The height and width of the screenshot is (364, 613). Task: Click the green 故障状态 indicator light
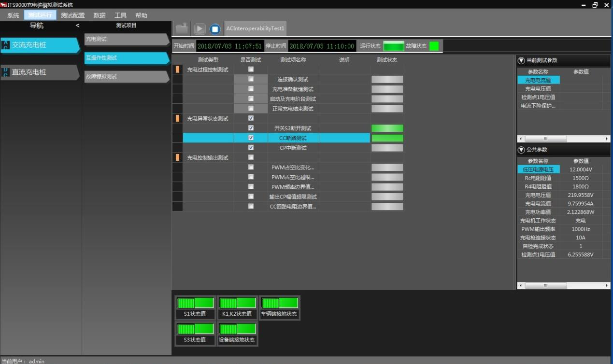[434, 46]
